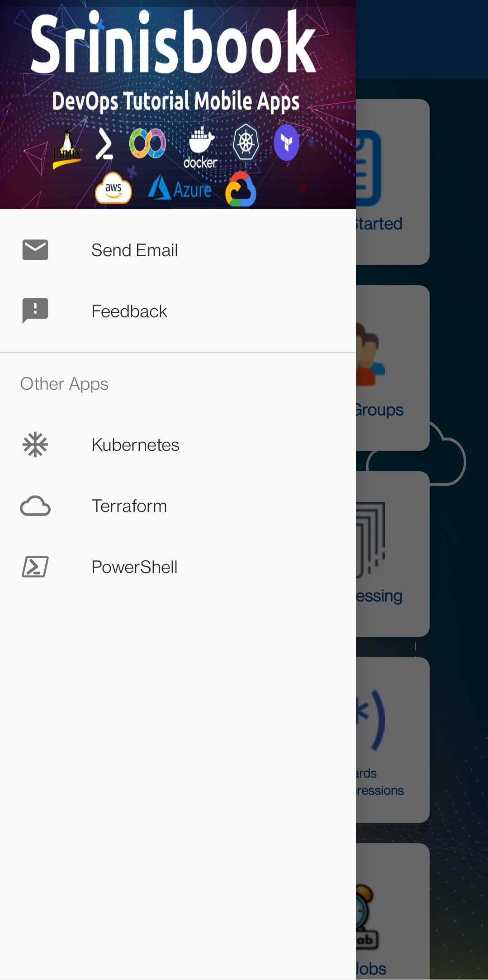
Task: Click the Docker whale logo in banner
Action: coord(200,148)
